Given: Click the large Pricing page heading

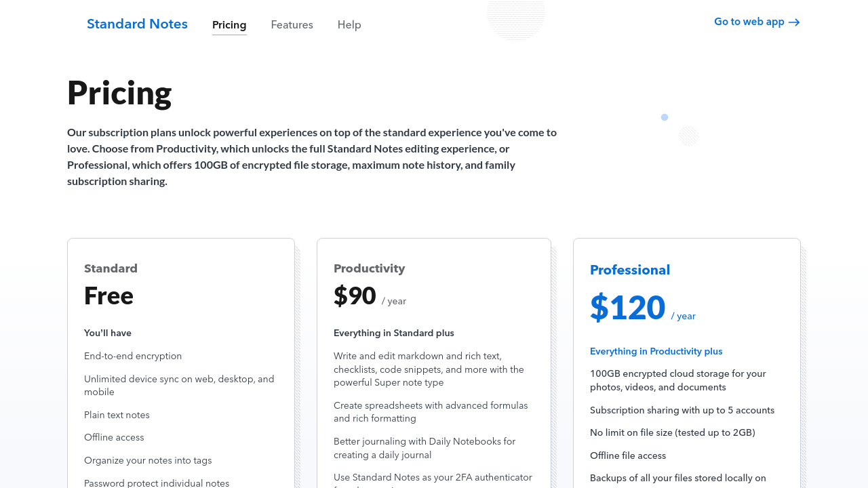Looking at the screenshot, I should [x=119, y=93].
